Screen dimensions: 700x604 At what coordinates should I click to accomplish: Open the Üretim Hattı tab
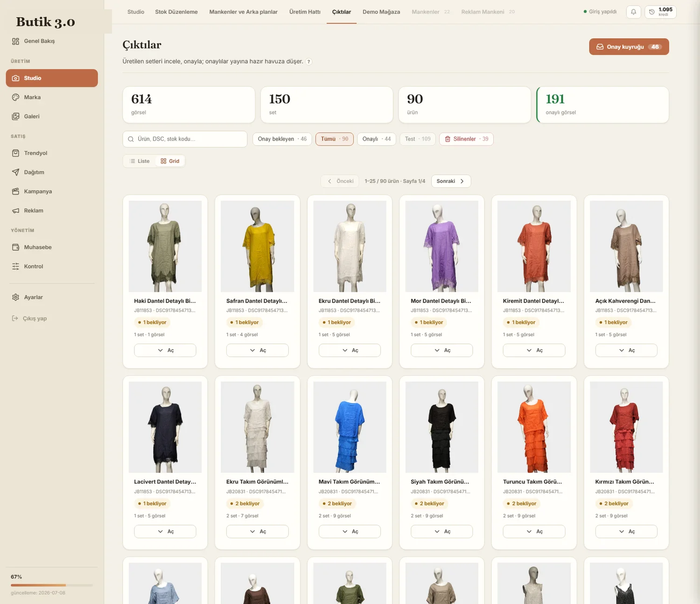[x=305, y=12]
